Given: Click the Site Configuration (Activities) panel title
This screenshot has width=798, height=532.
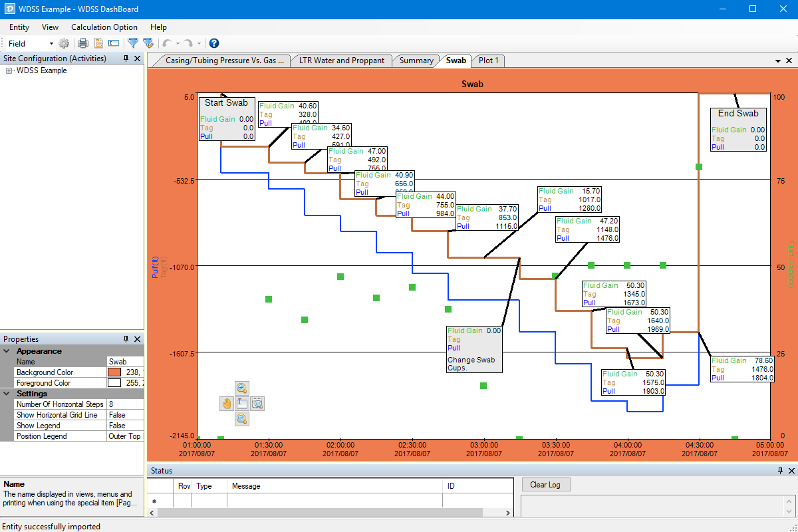Looking at the screenshot, I should click(55, 59).
